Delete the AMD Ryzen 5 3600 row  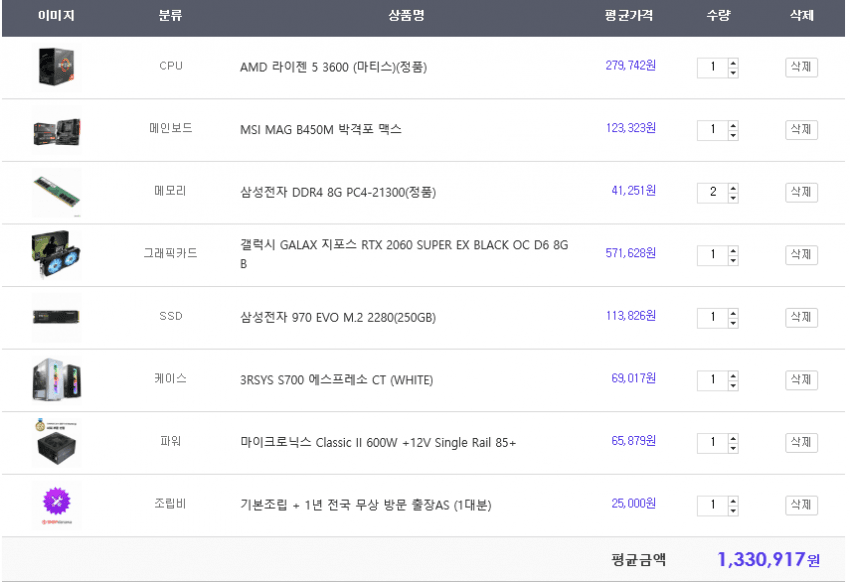[x=801, y=67]
